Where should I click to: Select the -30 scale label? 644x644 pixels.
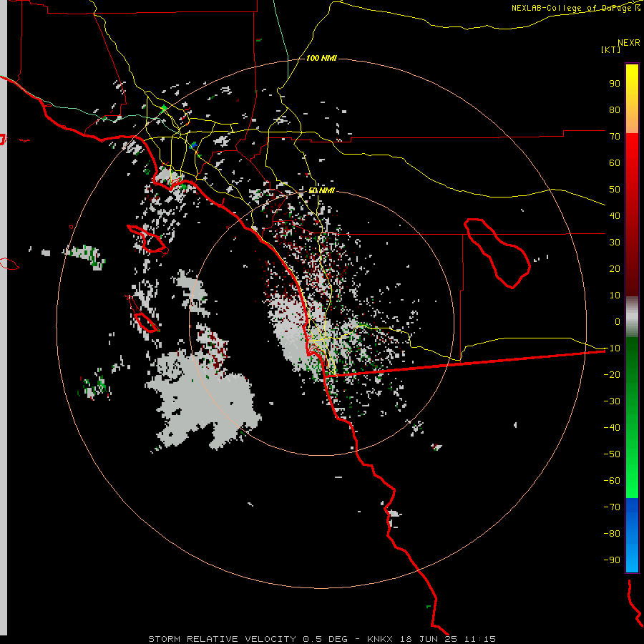612,401
